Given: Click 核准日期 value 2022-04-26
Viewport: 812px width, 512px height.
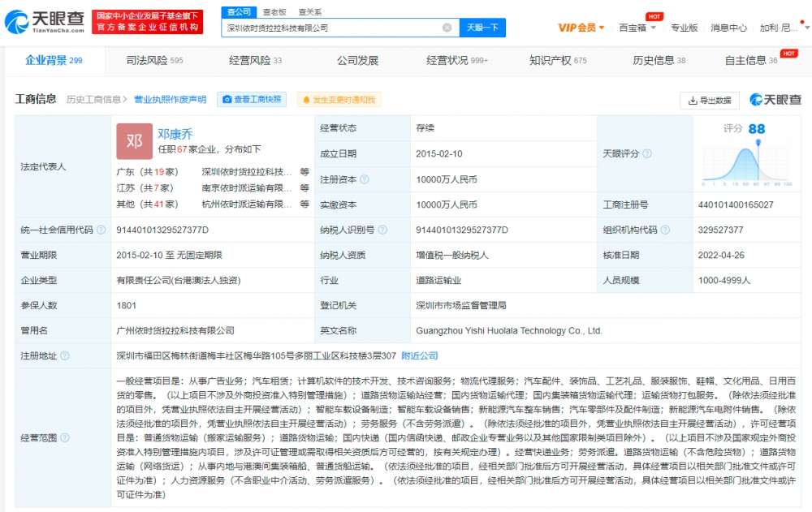Looking at the screenshot, I should click(721, 255).
